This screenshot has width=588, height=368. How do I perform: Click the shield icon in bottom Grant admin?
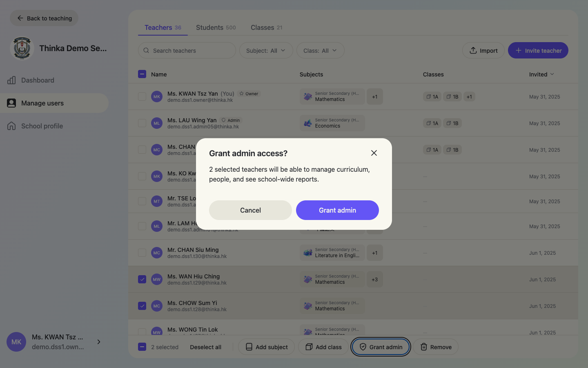363,347
